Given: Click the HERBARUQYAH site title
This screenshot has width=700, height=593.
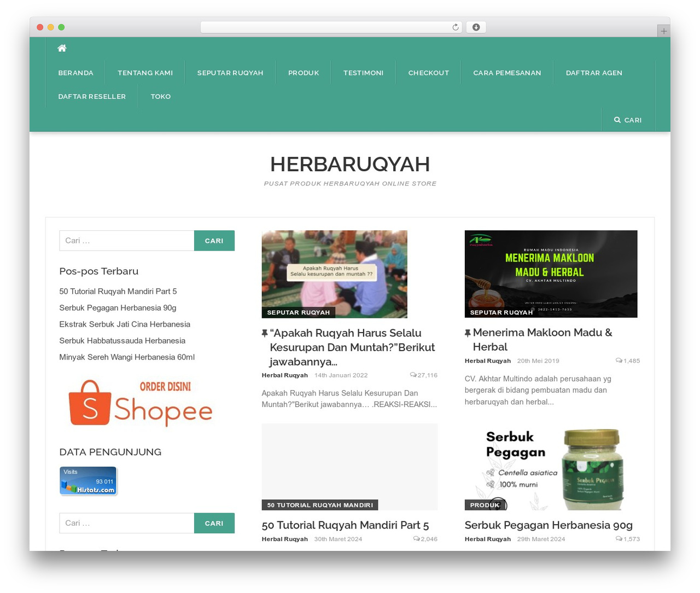Looking at the screenshot, I should click(350, 164).
